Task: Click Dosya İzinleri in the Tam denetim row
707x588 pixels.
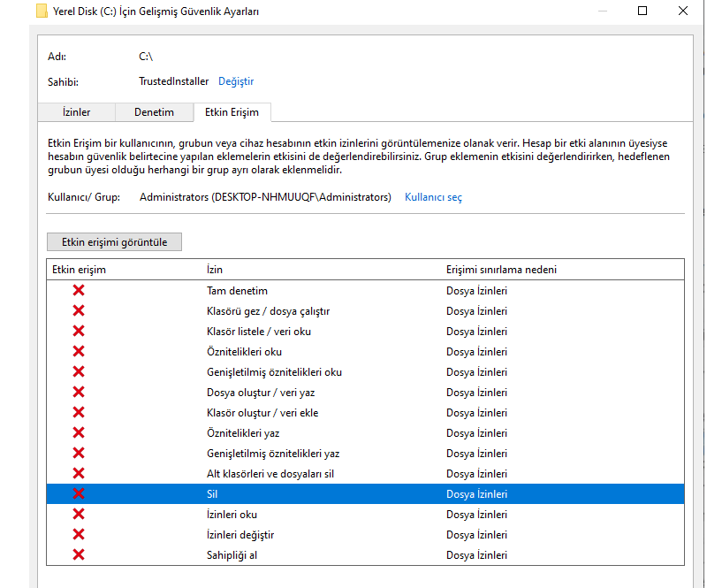Action: [476, 291]
